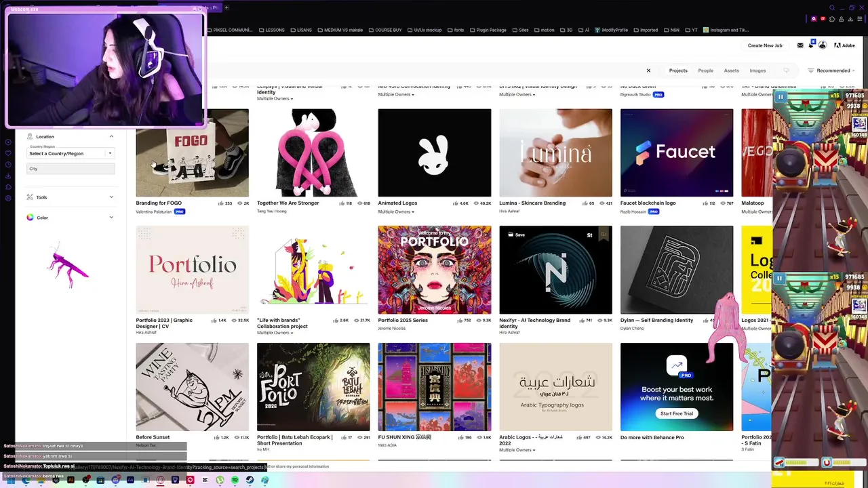Open the Behance notifications bell
Image resolution: width=868 pixels, height=488 pixels.
click(811, 45)
